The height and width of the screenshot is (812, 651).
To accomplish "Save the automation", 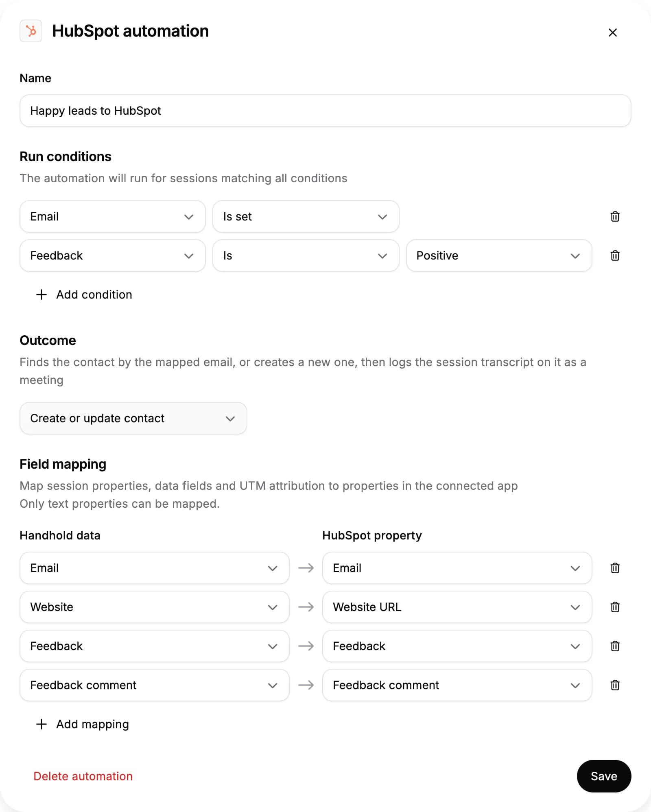I will click(x=604, y=776).
